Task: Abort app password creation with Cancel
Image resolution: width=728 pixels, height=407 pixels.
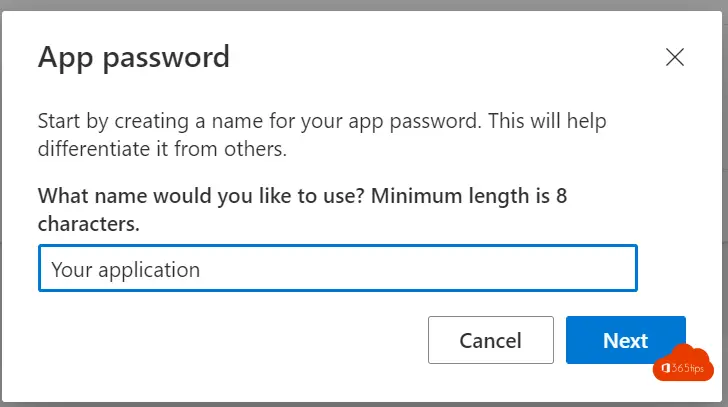Action: [491, 340]
